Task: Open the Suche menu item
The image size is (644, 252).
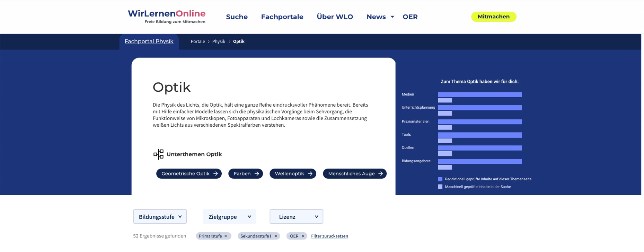Action: [x=237, y=17]
